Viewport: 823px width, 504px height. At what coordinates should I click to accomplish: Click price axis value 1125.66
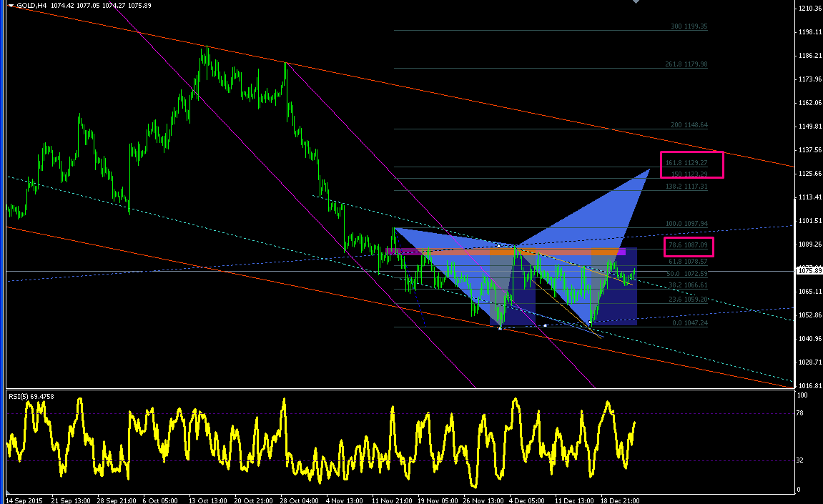810,174
